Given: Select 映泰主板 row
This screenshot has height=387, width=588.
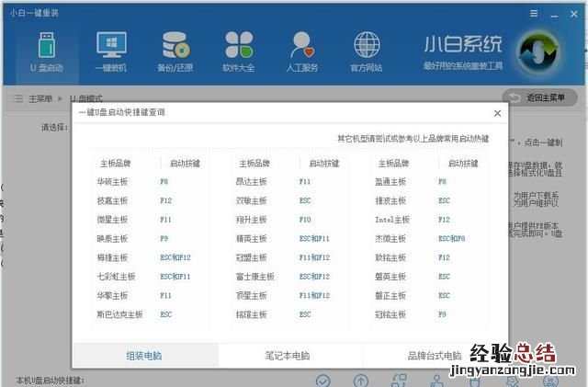Looking at the screenshot, I should [112, 238].
